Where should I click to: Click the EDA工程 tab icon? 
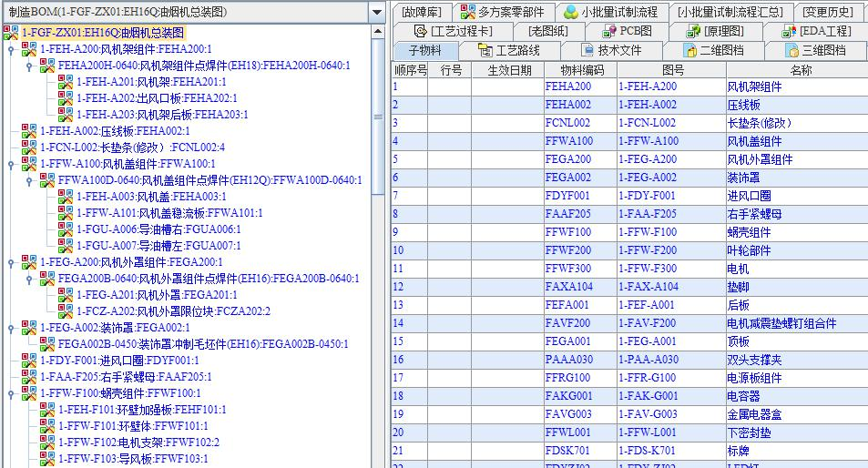tap(786, 31)
